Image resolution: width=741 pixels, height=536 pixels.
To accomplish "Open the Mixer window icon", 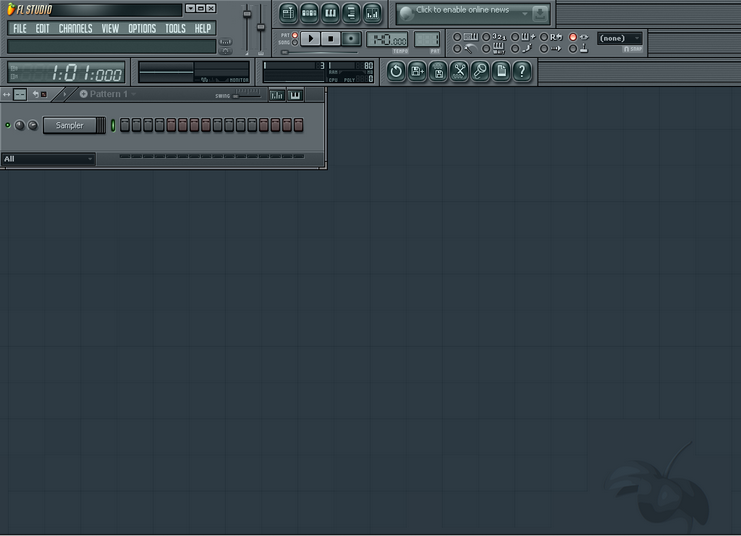I will [372, 13].
